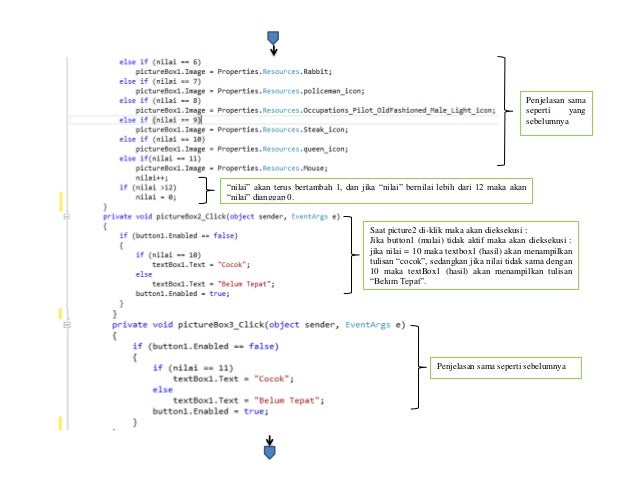Click the "Cocok" assignment inside pictureBox2_Click
638x493 pixels.
click(x=201, y=264)
